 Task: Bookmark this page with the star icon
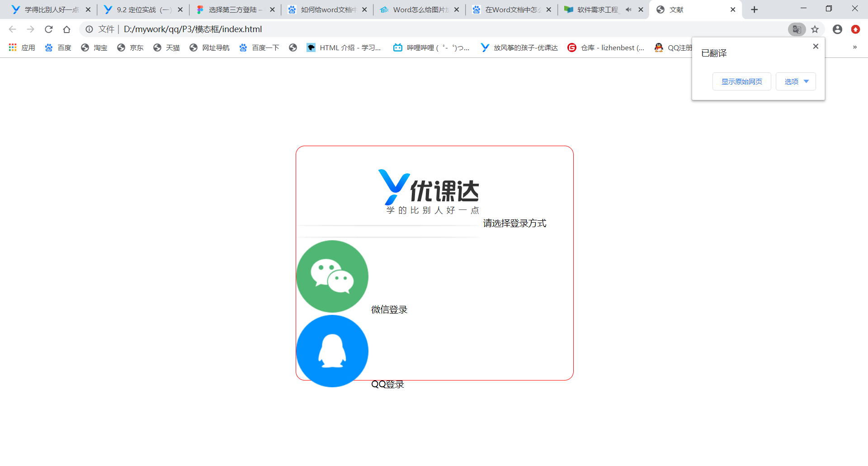(x=815, y=29)
